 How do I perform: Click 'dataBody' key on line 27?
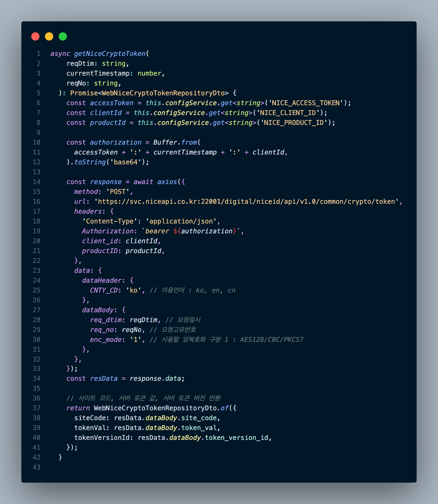[x=98, y=310]
